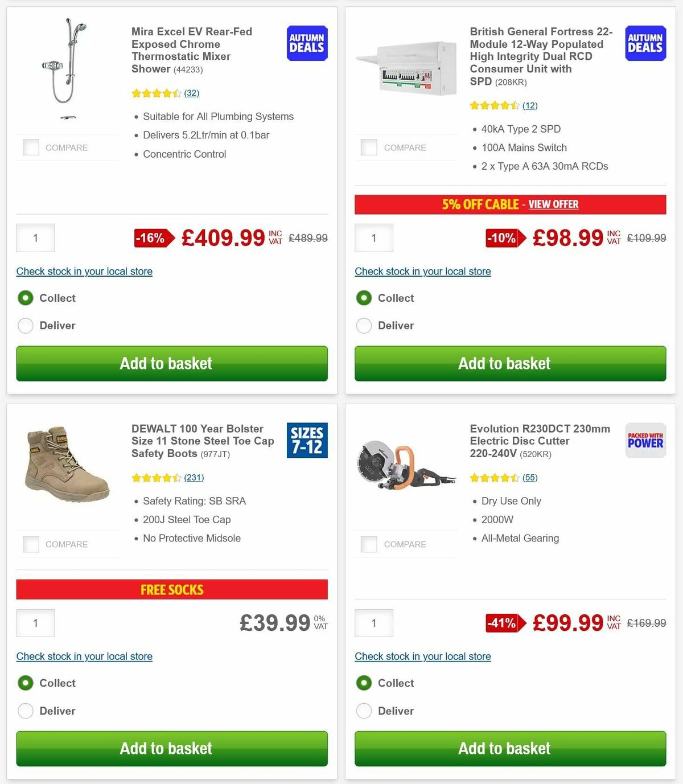Click the PACKED WITH POWER badge on disc cutter
The image size is (683, 784).
[645, 440]
